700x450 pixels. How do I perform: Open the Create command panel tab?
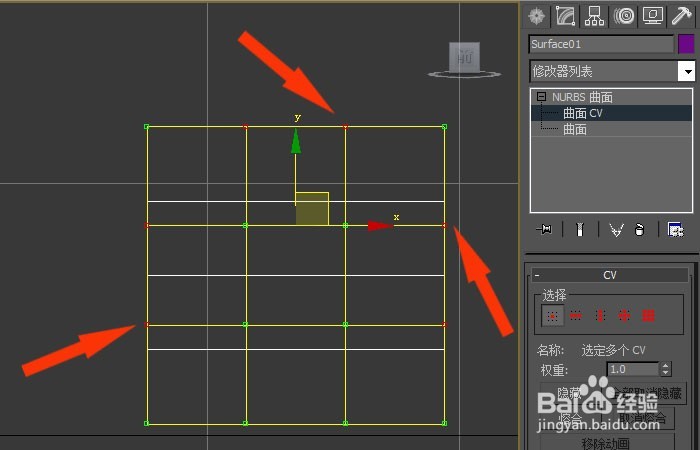(x=536, y=16)
